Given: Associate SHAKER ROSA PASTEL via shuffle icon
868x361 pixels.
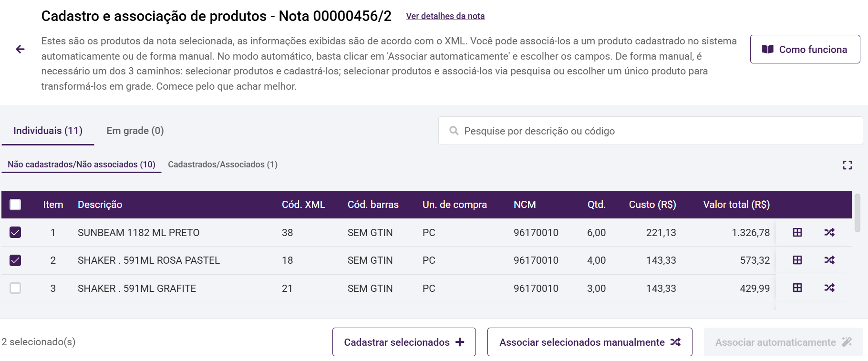Looking at the screenshot, I should [829, 260].
